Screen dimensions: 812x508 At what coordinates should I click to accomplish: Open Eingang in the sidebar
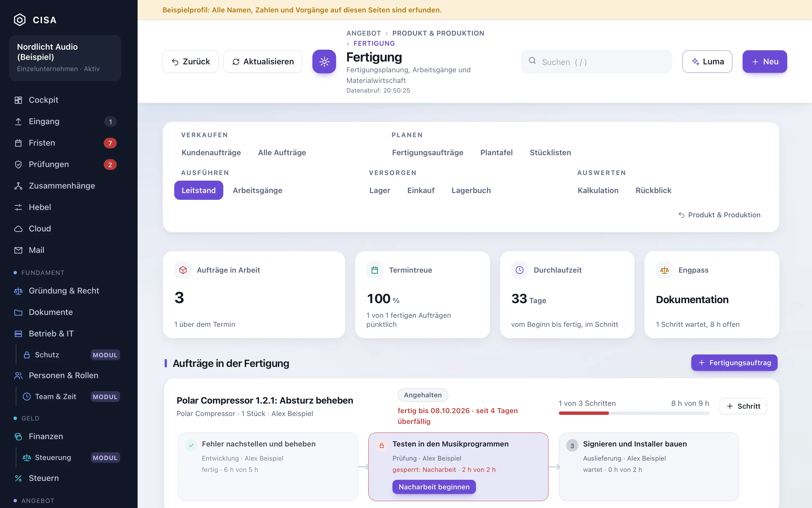tap(65, 122)
